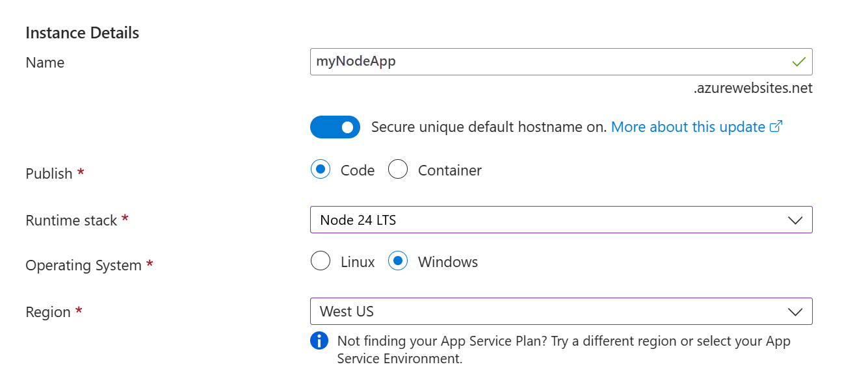Open the Node 24 LTS runtime dropdown
Screen dimensions: 868x384
[546, 220]
